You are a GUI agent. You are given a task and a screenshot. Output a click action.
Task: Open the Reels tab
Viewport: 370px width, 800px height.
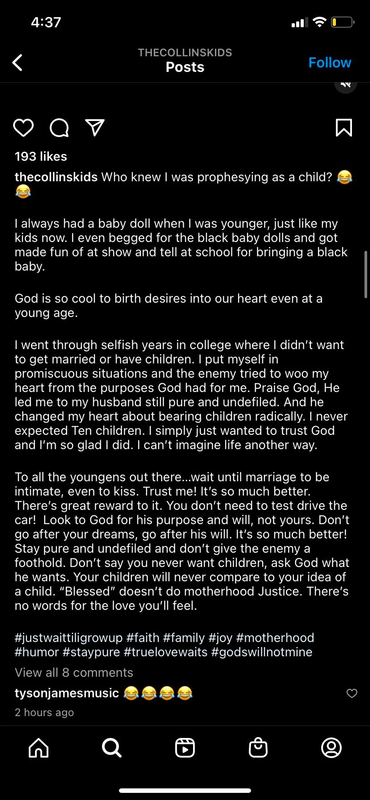tap(185, 748)
